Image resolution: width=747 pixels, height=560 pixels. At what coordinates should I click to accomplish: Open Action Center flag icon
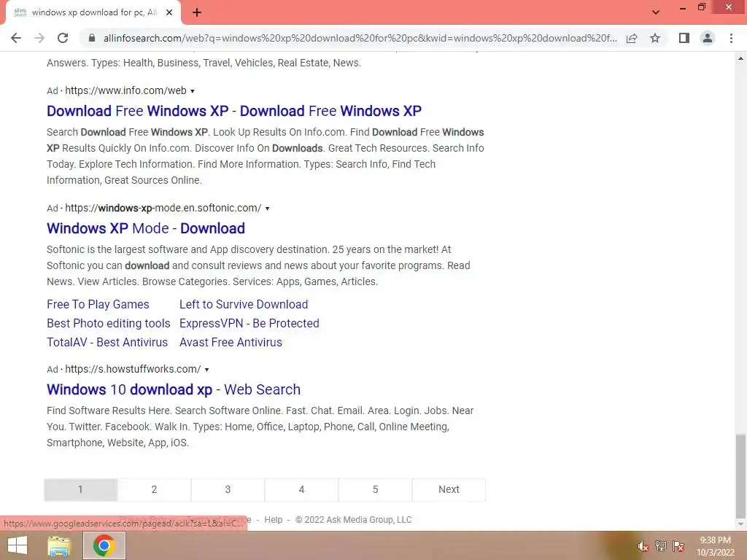678,546
